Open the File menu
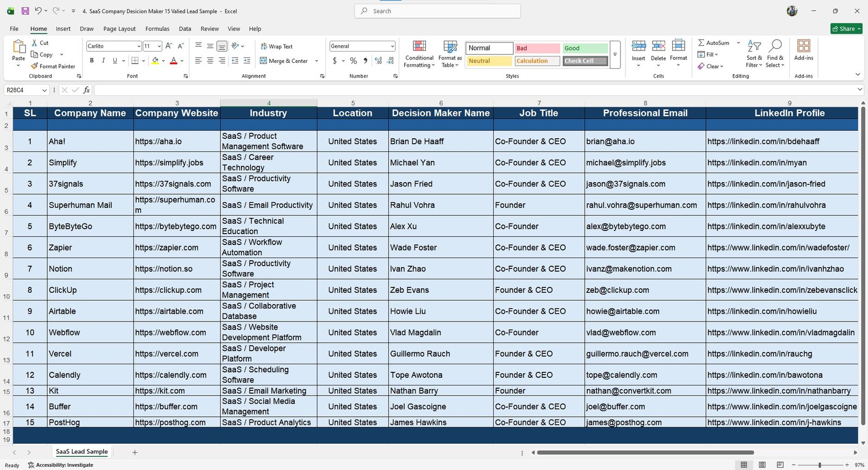 pos(14,29)
